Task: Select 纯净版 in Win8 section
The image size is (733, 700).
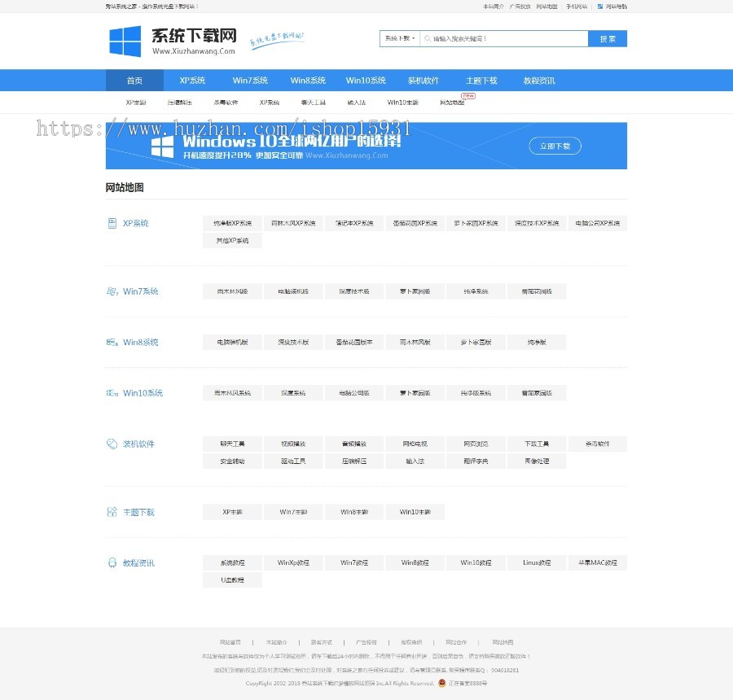Action: pyautogui.click(x=537, y=342)
